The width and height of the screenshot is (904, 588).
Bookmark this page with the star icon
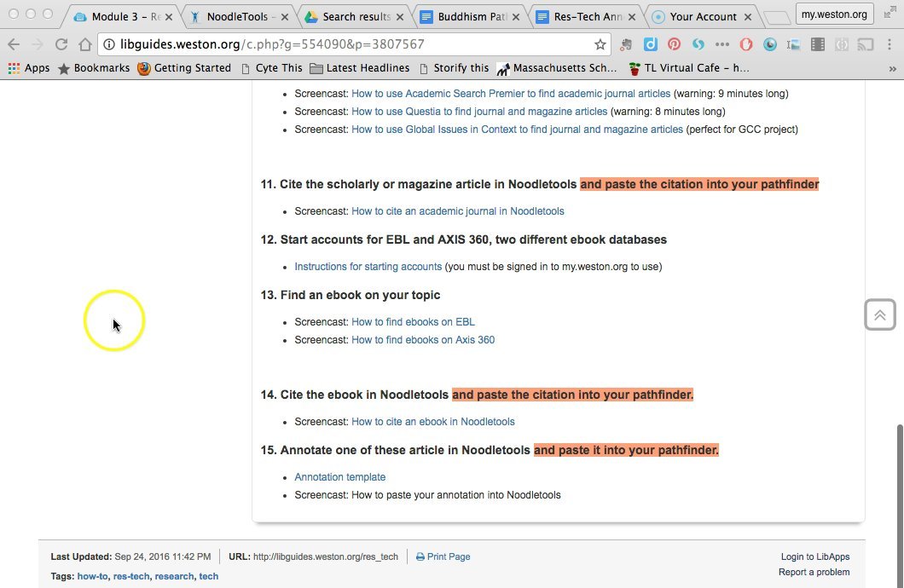600,43
